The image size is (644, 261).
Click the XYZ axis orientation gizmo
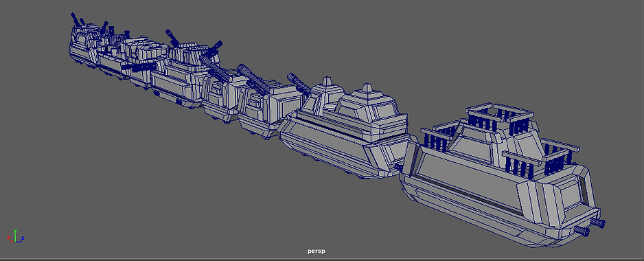click(16, 236)
